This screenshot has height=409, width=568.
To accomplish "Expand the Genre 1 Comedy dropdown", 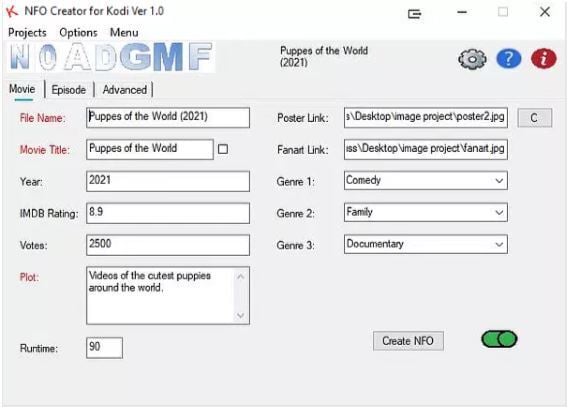I will coord(426,180).
